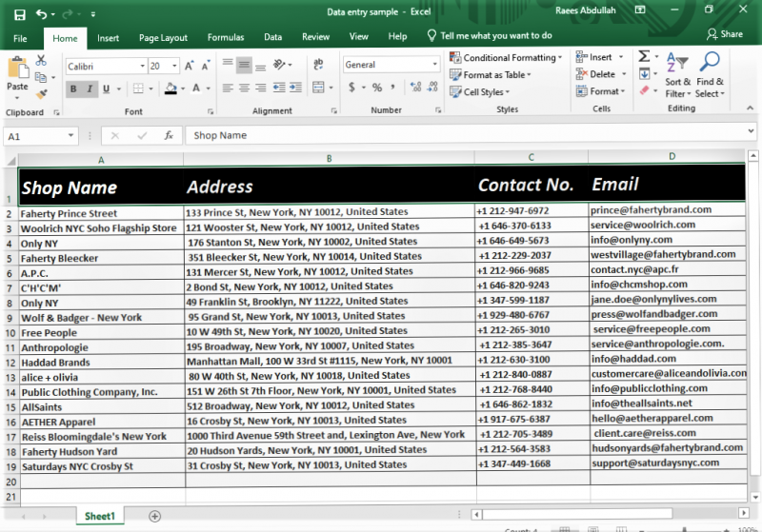Click the Paste clipboard icon
Viewport: 762px width, 532px height.
coord(17,68)
